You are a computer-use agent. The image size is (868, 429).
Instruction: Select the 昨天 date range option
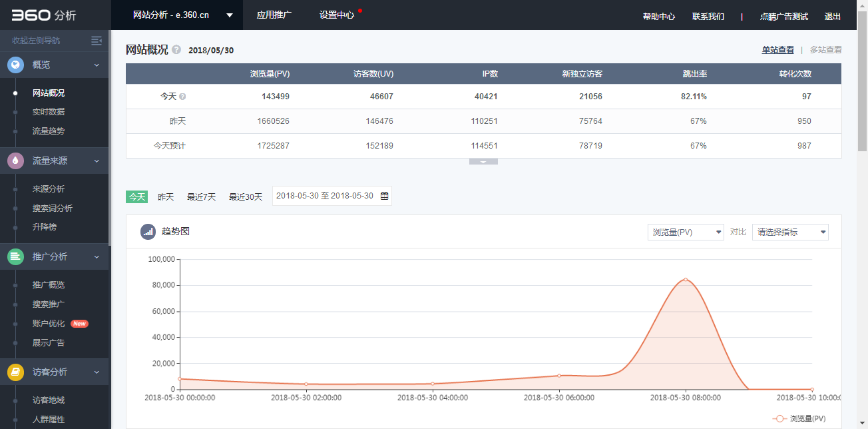[x=166, y=197]
